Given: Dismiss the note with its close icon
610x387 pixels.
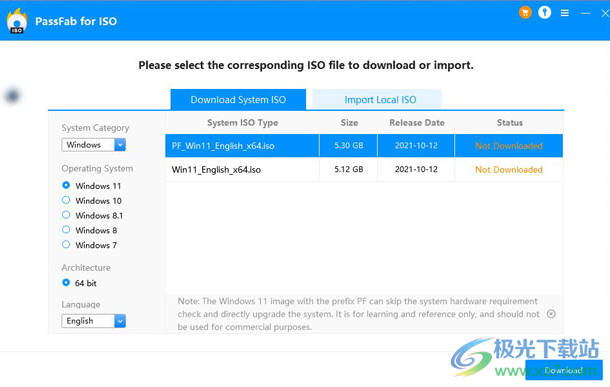Looking at the screenshot, I should coord(551,314).
